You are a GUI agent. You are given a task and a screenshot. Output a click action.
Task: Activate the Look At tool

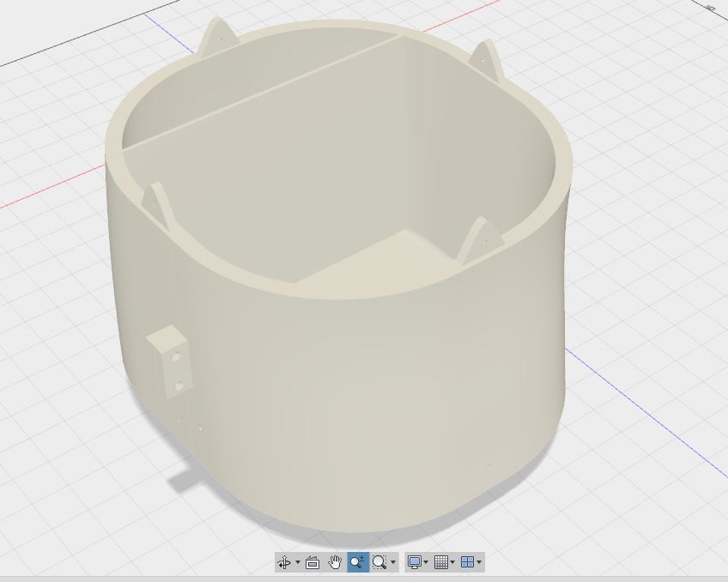(x=312, y=562)
